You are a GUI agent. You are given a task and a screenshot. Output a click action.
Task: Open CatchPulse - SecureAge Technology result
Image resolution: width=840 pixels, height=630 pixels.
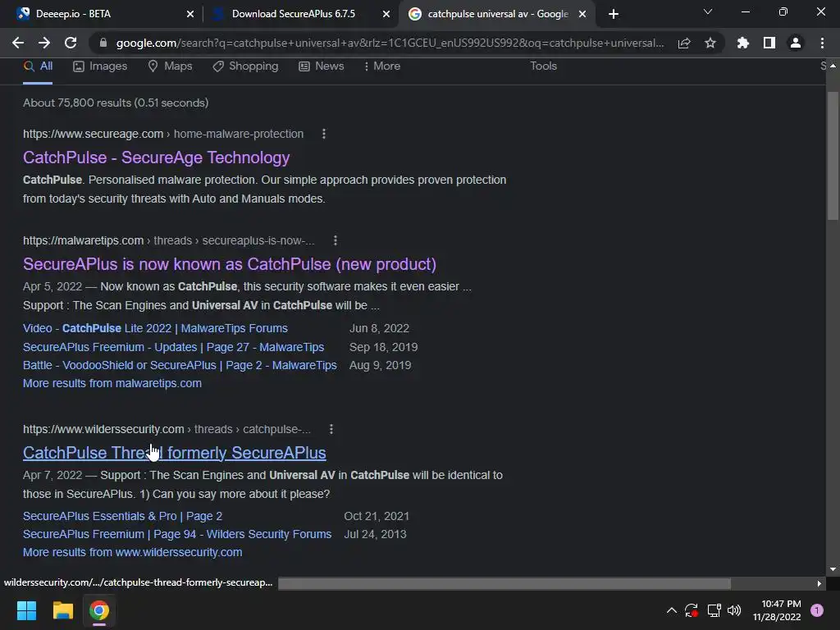157,157
